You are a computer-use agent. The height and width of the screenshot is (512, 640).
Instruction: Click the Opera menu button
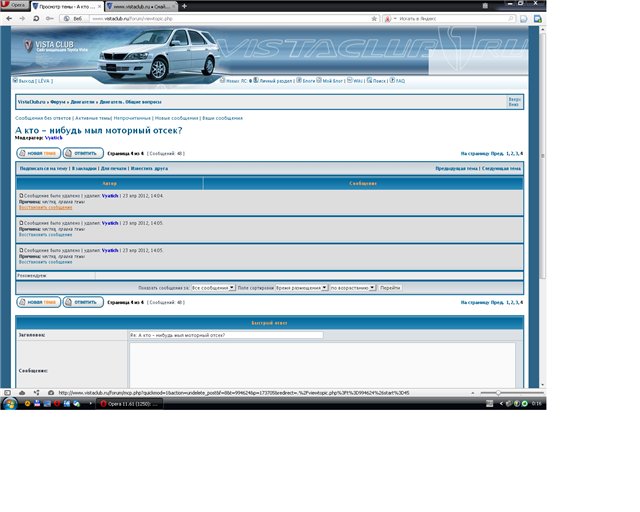16,6
